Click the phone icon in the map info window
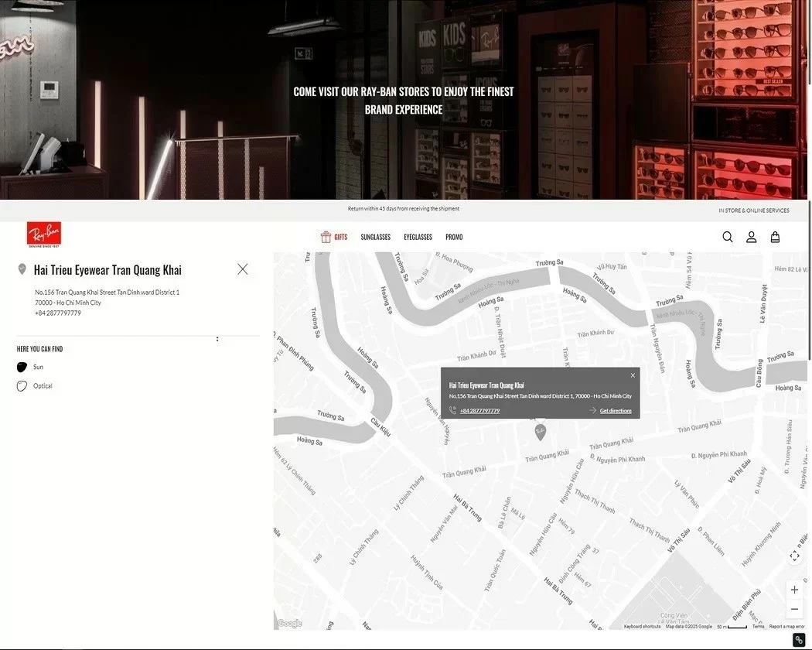This screenshot has height=650, width=812. 453,410
